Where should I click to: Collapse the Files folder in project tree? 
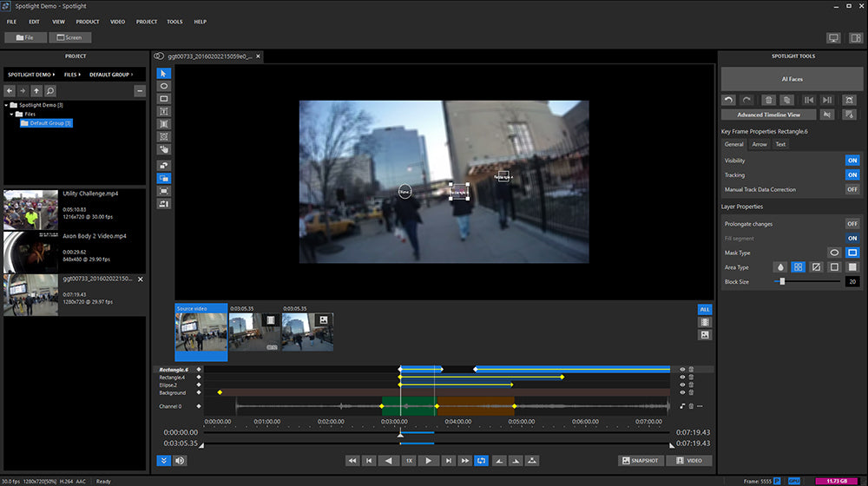12,114
